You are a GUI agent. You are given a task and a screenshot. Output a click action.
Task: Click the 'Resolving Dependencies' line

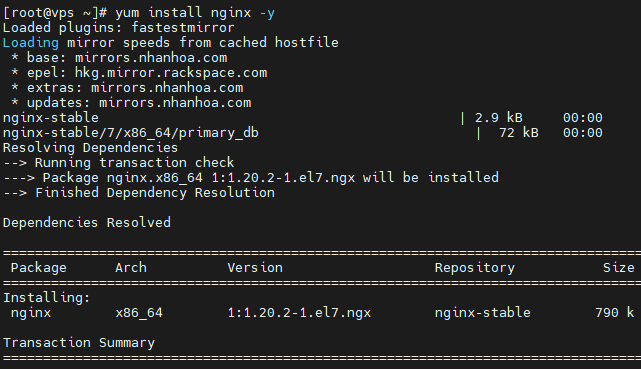click(90, 148)
